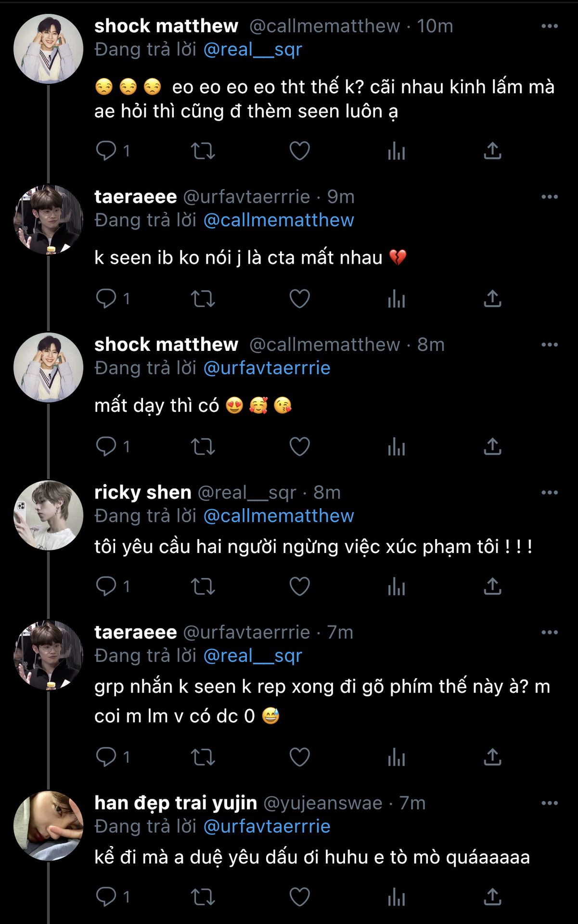Screen dimensions: 578x924
Task: Open ricky shen's profile picture
Action: pos(48,515)
